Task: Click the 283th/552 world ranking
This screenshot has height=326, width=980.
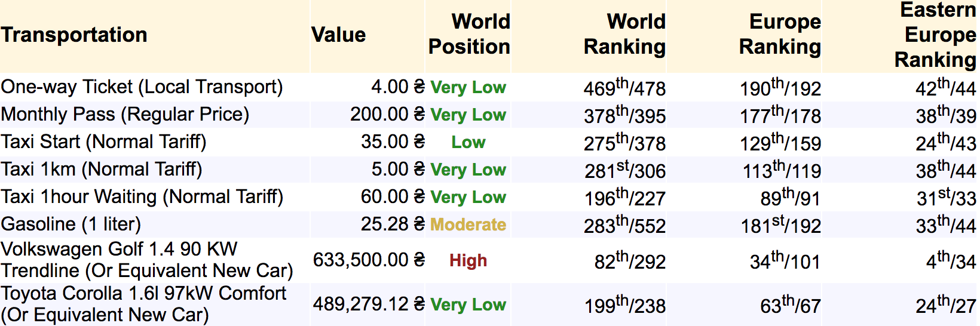Action: pos(624,225)
